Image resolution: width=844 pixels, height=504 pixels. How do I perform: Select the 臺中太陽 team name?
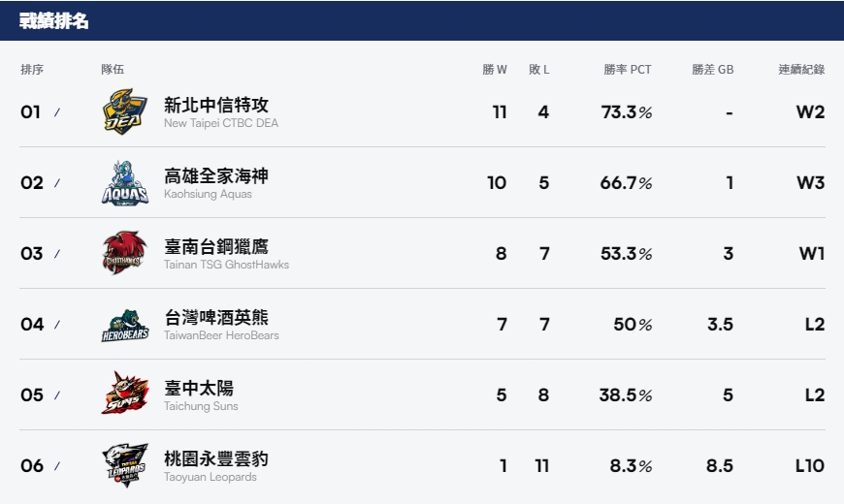coord(199,388)
